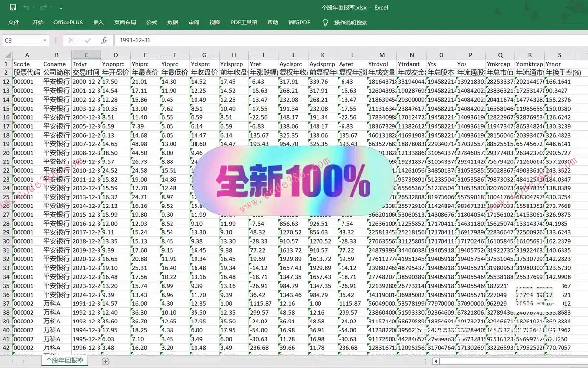Screen dimensions: 588x368
Task: Switch to the 公式 tab
Action: [x=152, y=23]
